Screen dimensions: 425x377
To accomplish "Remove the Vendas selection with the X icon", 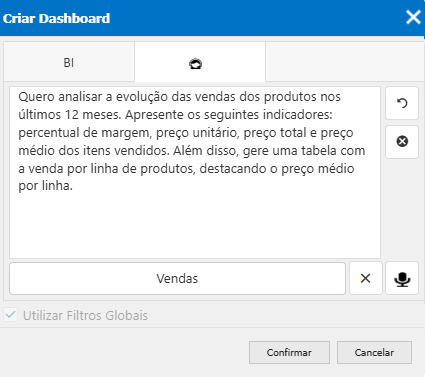I will tap(366, 278).
